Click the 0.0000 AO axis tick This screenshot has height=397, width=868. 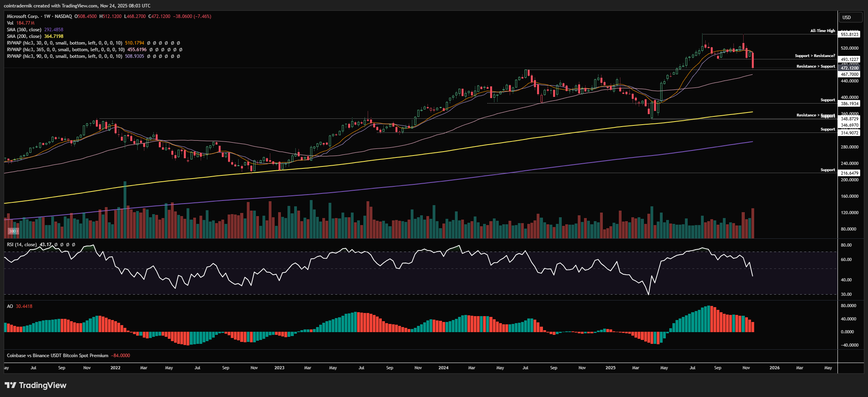click(847, 332)
